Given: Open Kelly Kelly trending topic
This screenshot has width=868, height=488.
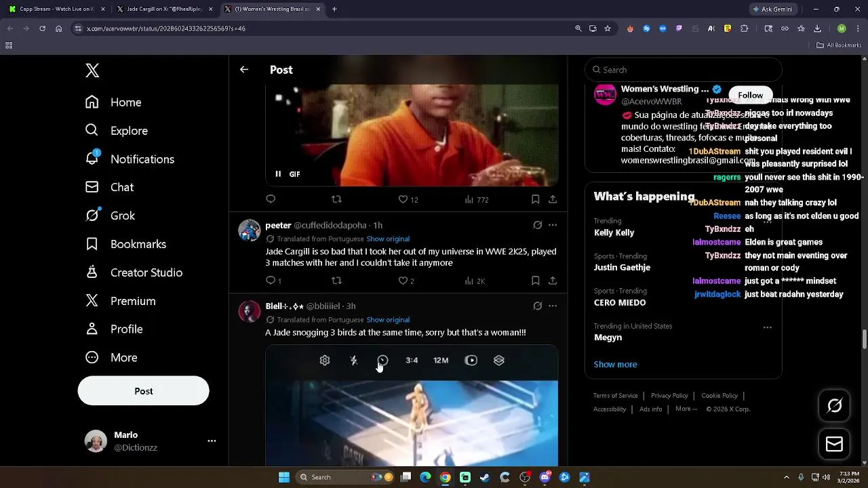Looking at the screenshot, I should 684,227.
